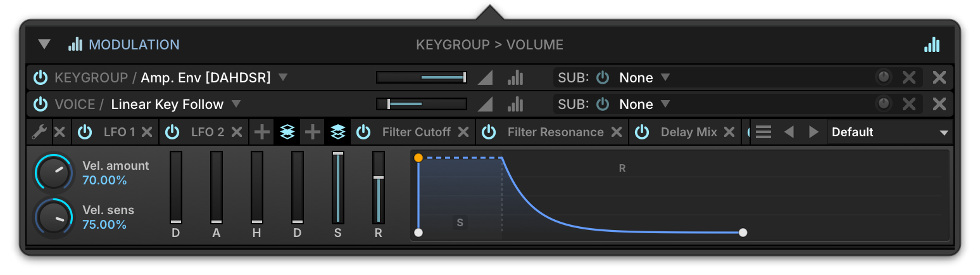Toggle SUB power in Amp. Env row
Viewport: 980px width, 275px height.
point(603,77)
